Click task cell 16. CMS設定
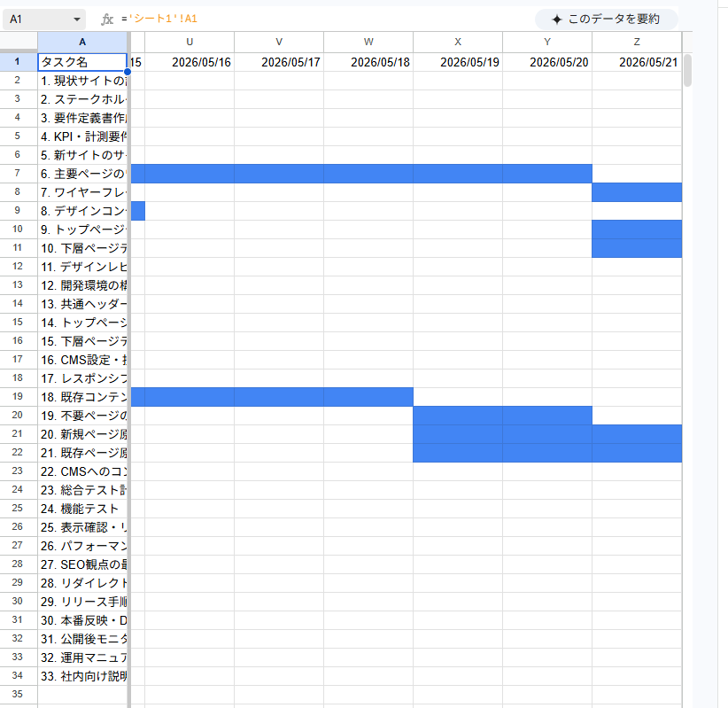728x708 pixels. [x=82, y=360]
